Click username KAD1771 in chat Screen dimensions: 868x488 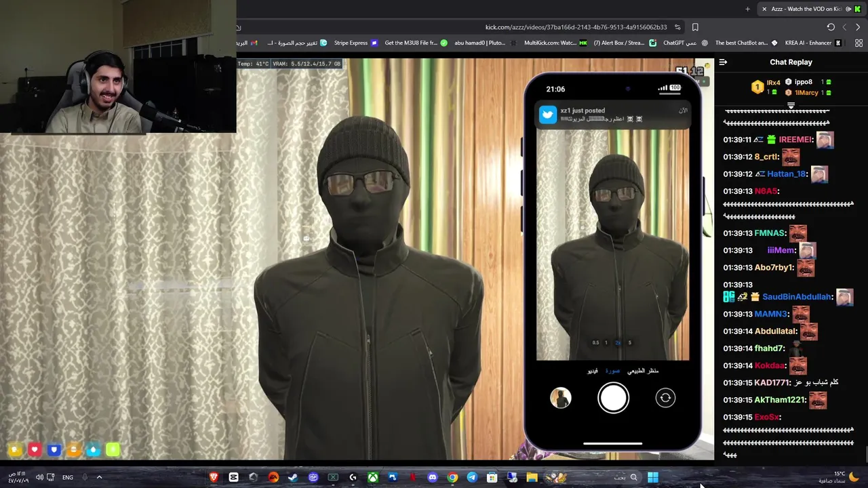[772, 383]
